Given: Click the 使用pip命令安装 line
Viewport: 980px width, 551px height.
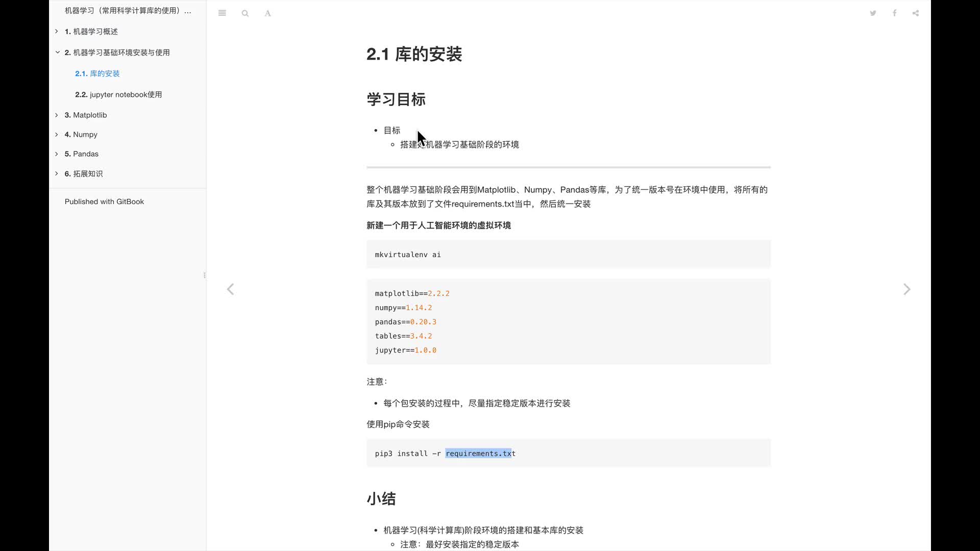Looking at the screenshot, I should (x=398, y=424).
